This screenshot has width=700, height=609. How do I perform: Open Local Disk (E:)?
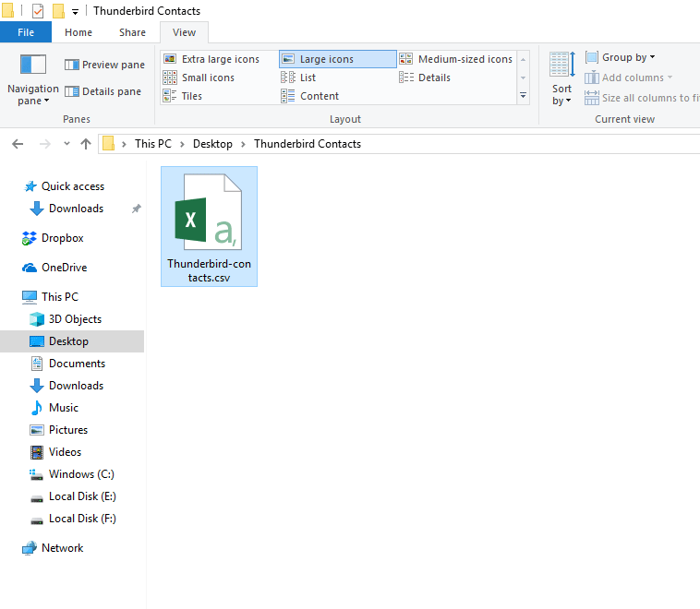(72, 496)
